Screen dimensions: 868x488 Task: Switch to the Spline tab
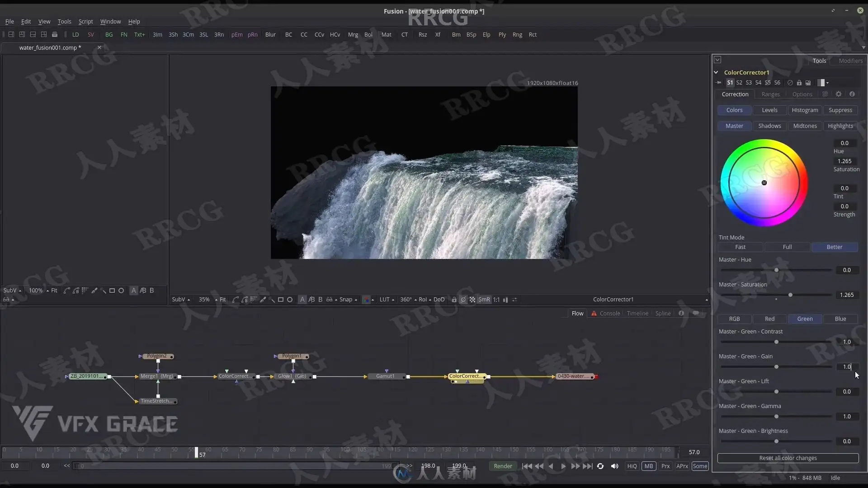point(663,313)
